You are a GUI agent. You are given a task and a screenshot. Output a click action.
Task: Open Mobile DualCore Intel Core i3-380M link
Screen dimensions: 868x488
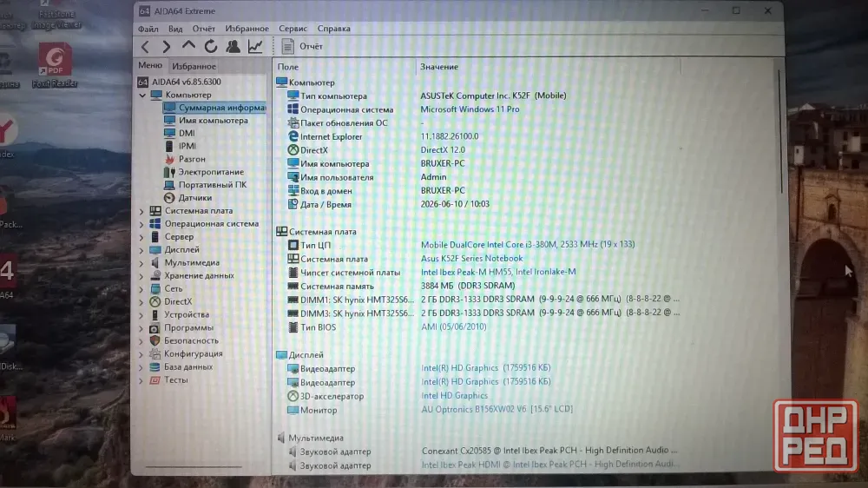[528, 244]
